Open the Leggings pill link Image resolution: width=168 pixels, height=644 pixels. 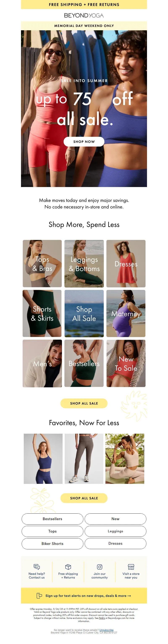(115, 531)
